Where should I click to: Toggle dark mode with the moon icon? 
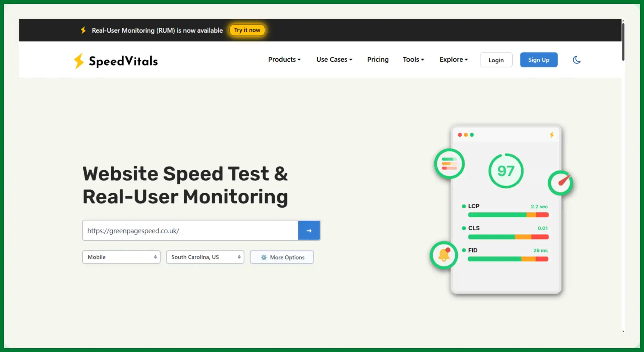pyautogui.click(x=577, y=60)
